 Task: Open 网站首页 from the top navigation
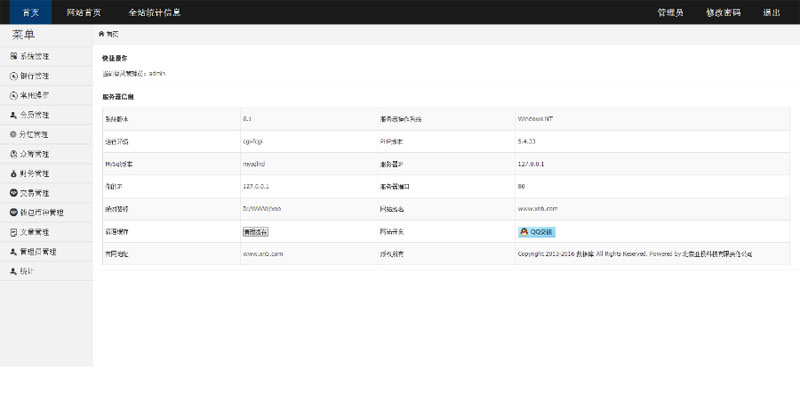coord(82,12)
